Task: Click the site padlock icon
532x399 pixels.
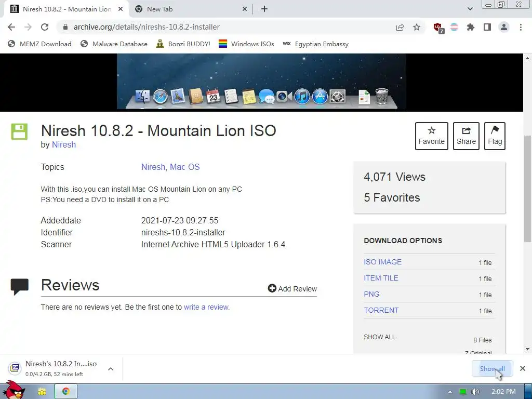Action: pos(65,27)
